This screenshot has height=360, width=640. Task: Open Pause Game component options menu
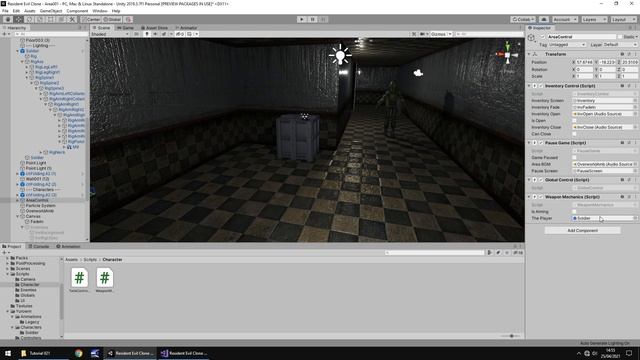pyautogui.click(x=636, y=143)
